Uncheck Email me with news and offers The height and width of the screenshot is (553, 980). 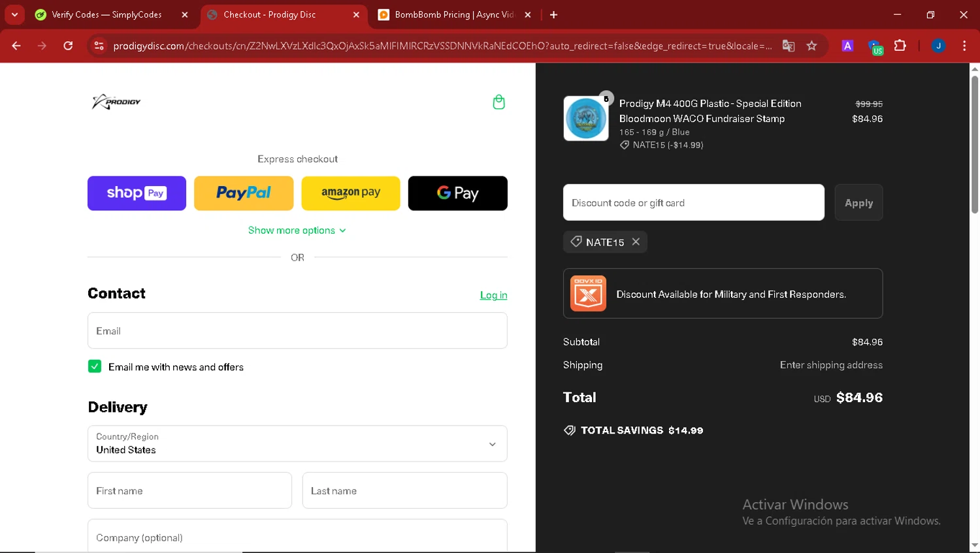click(95, 366)
